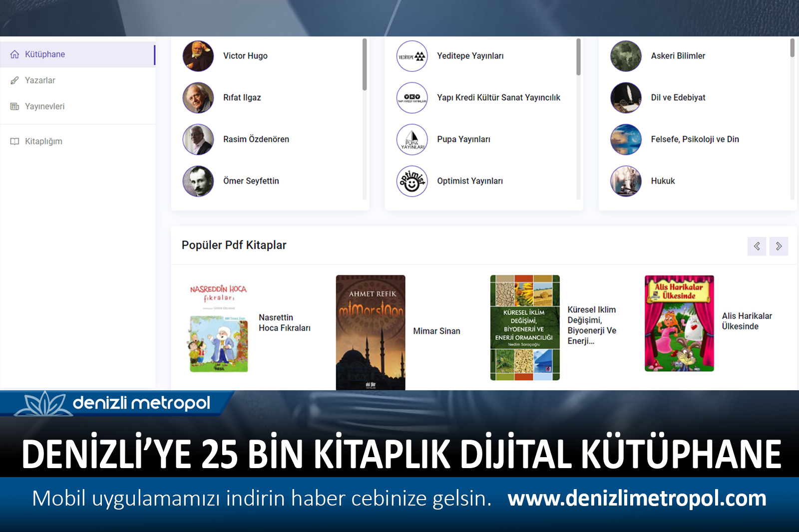The image size is (799, 532).
Task: Click the Alis Harikalar Ülkesinde title
Action: point(747,321)
